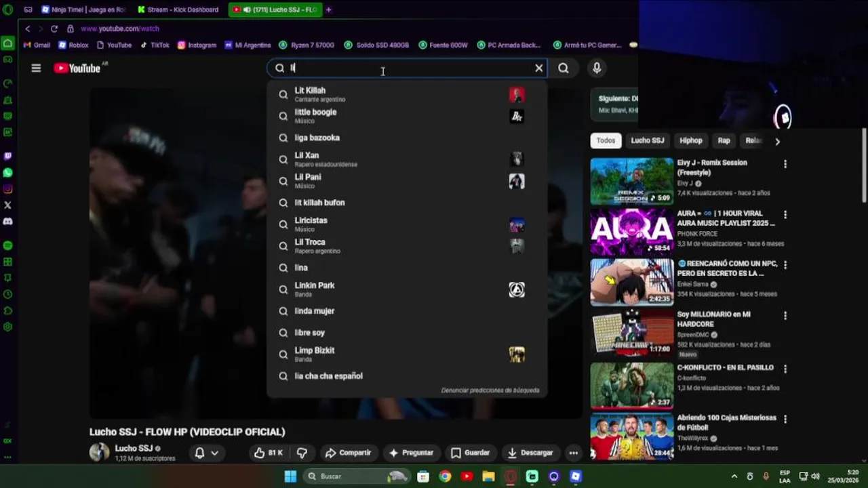Open the Lucho SSJ channel avatar
868x488 pixels.
(x=99, y=452)
